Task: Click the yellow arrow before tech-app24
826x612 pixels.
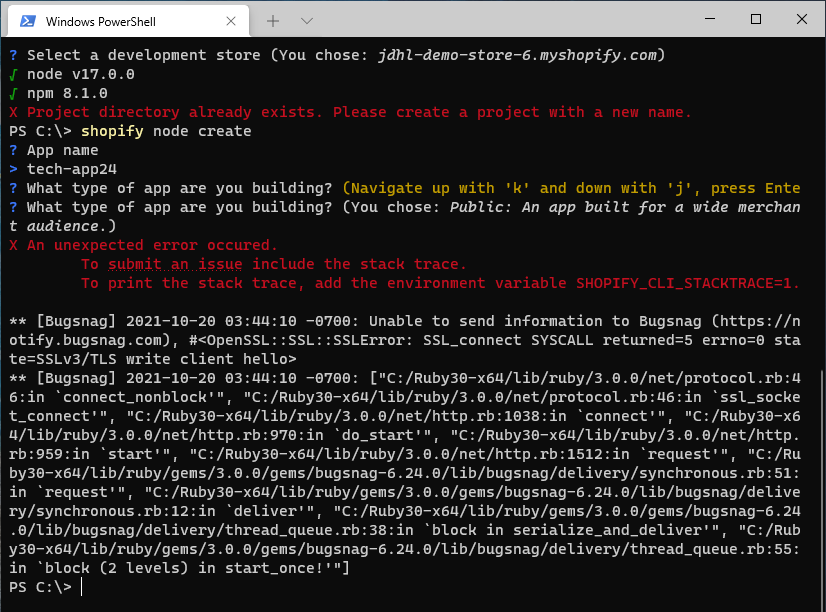Action: click(x=15, y=168)
